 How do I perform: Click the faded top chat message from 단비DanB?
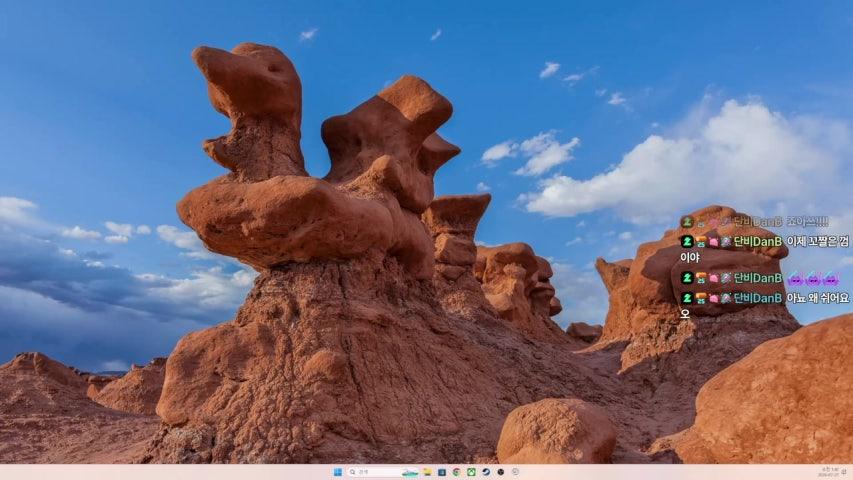click(755, 221)
